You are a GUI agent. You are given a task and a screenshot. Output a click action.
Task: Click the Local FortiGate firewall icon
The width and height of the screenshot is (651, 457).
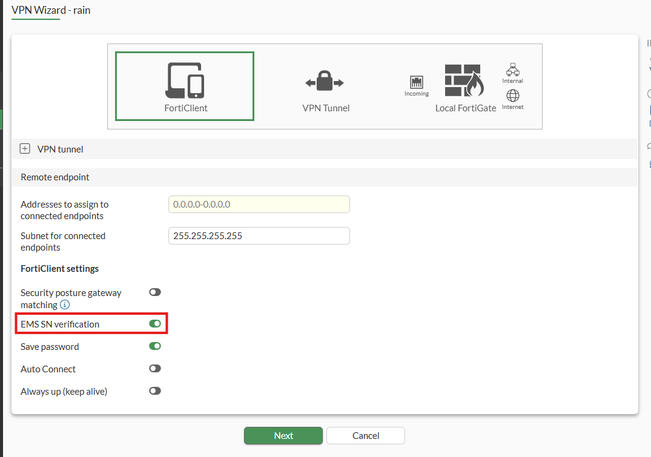coord(464,80)
